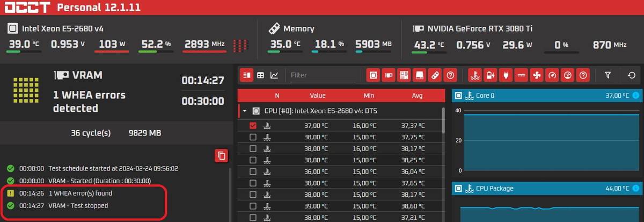
Task: Click into the sensor Filter field
Action: pyautogui.click(x=323, y=76)
